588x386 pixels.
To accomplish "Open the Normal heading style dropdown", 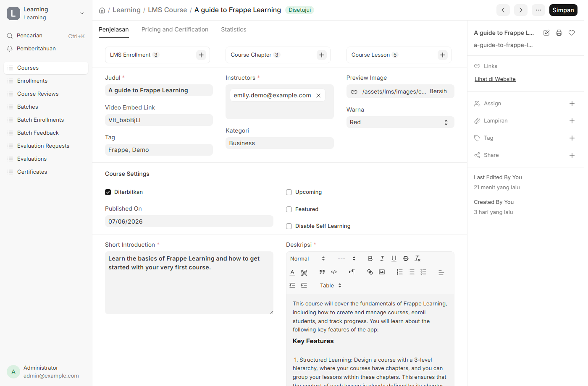I will (308, 258).
